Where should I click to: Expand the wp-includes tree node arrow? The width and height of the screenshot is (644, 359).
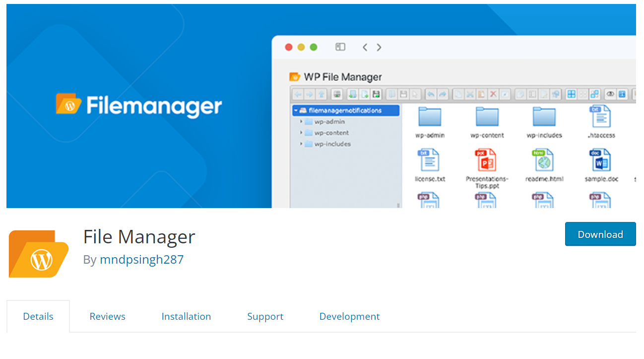tap(301, 144)
